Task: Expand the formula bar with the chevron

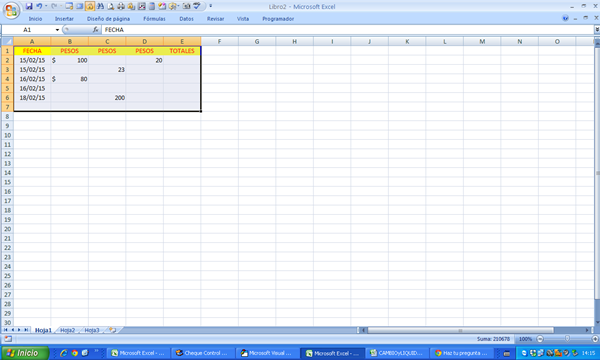Action: tap(597, 29)
